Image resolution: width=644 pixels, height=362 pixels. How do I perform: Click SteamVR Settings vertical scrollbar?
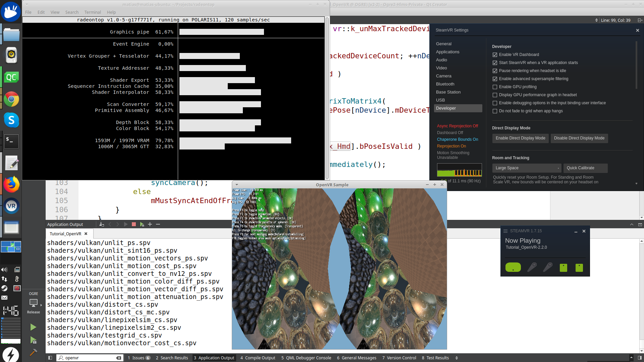pos(636,65)
